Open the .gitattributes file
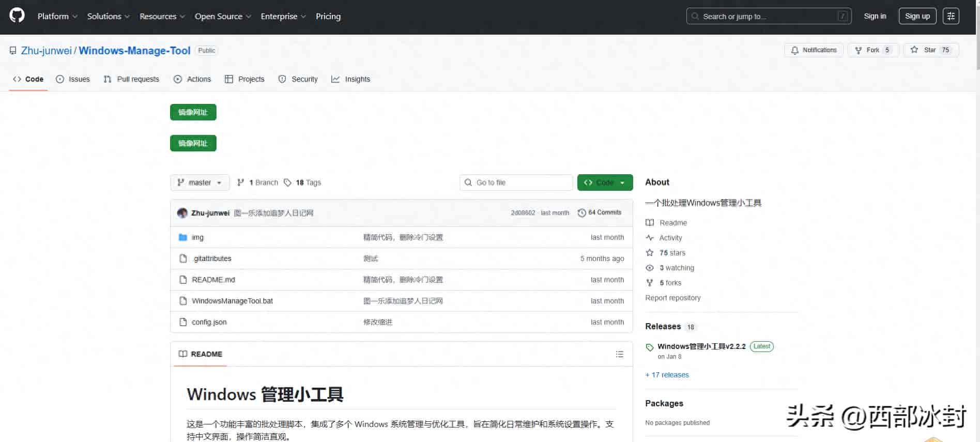 [x=212, y=258]
